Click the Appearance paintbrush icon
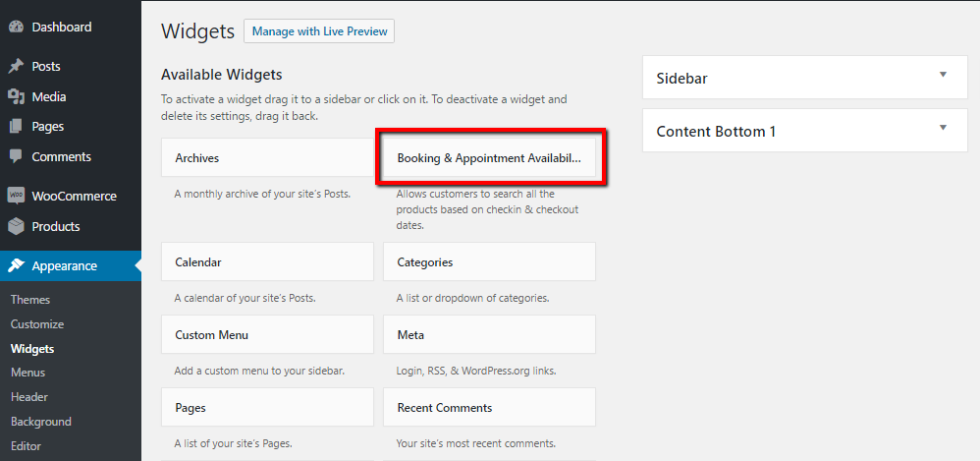 point(16,265)
